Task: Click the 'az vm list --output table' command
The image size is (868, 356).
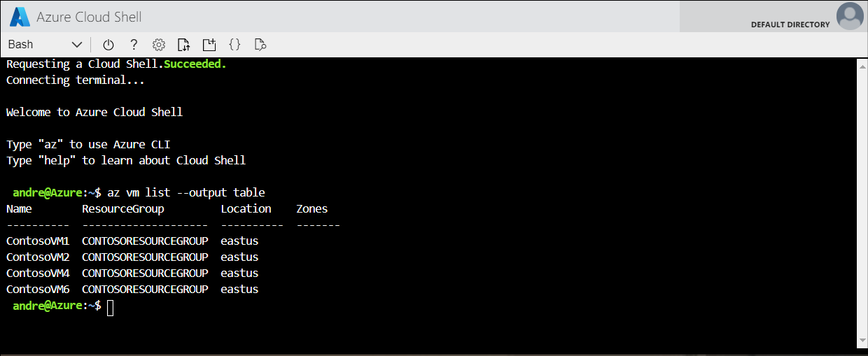Action: point(186,192)
